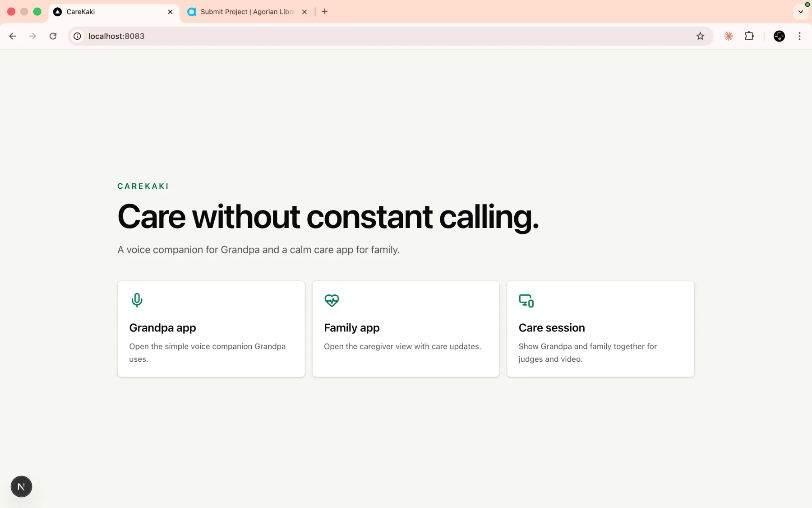The height and width of the screenshot is (508, 812).
Task: Close the CareKaki tab
Action: coord(170,12)
